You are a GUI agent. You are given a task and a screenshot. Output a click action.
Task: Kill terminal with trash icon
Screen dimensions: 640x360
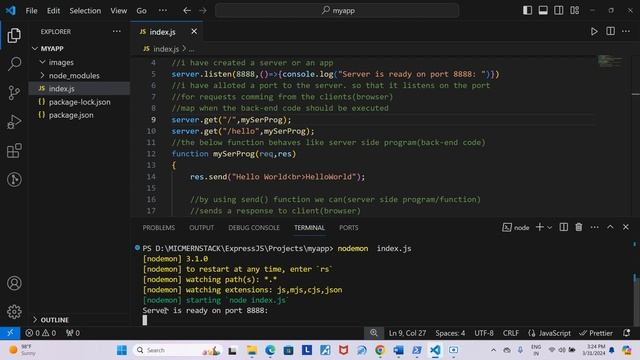click(x=579, y=227)
